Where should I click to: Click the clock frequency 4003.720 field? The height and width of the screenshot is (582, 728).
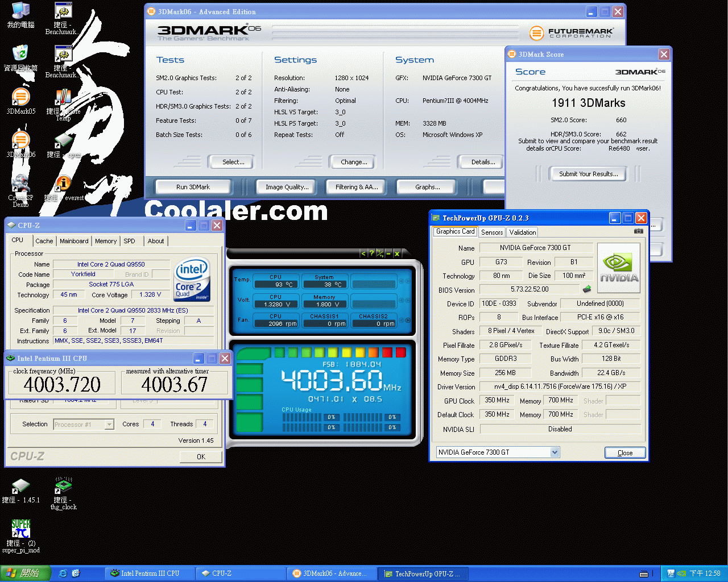[63, 385]
